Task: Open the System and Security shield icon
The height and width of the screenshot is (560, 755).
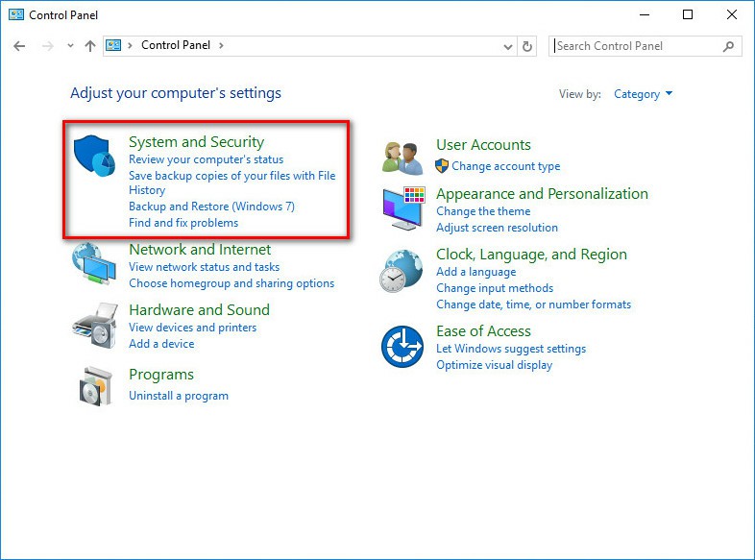Action: (x=94, y=156)
